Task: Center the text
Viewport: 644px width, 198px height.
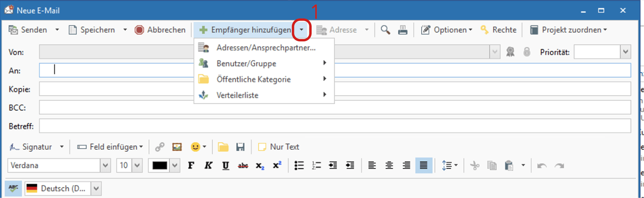Action: pos(389,165)
